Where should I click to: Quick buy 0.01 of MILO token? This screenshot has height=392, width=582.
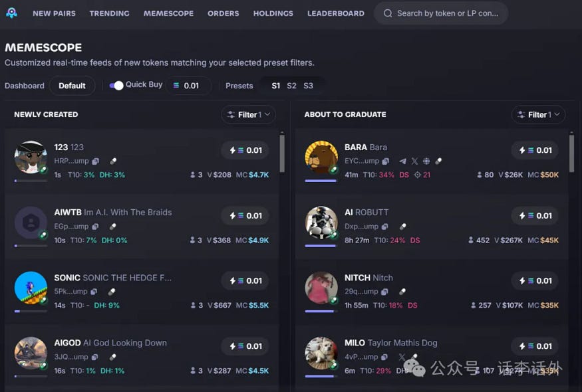tap(535, 346)
